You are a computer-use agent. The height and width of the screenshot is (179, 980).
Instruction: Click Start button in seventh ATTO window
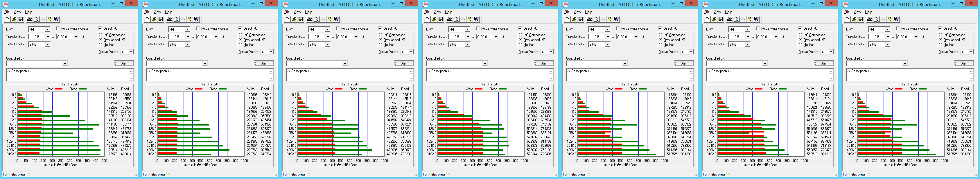click(964, 64)
